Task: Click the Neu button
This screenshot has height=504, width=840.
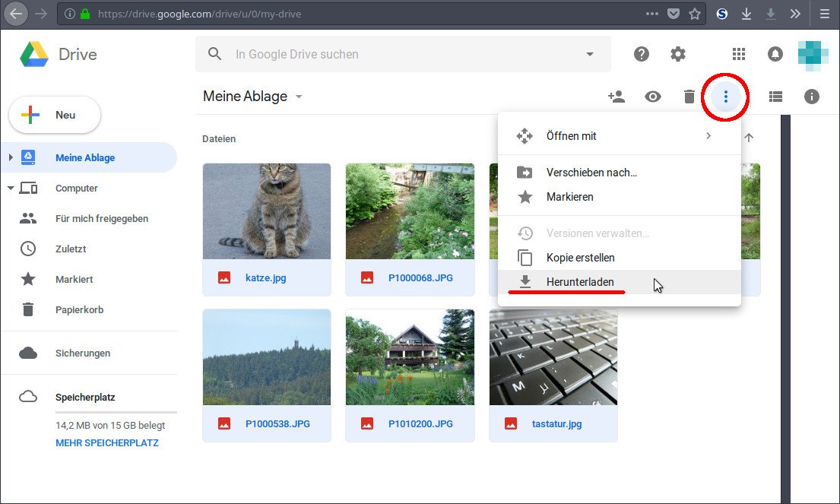Action: (54, 115)
